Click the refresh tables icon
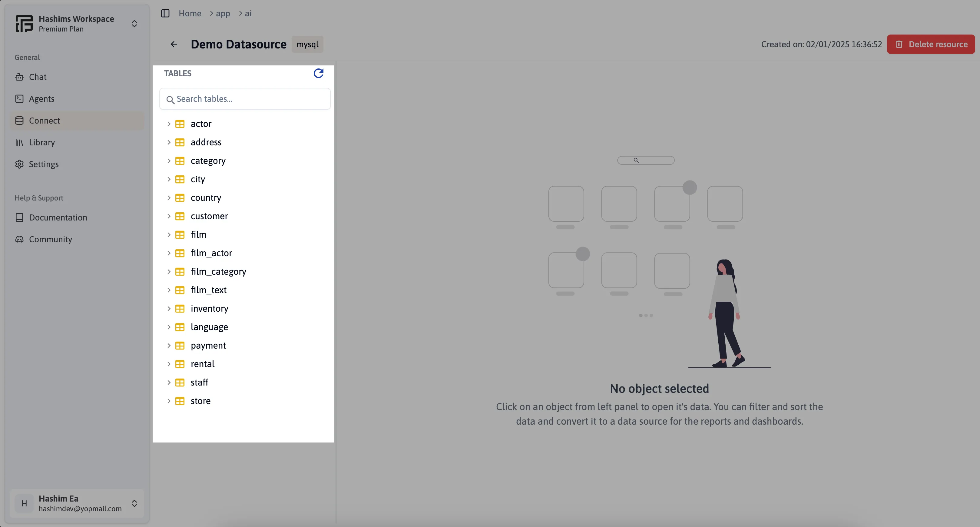 (x=319, y=73)
